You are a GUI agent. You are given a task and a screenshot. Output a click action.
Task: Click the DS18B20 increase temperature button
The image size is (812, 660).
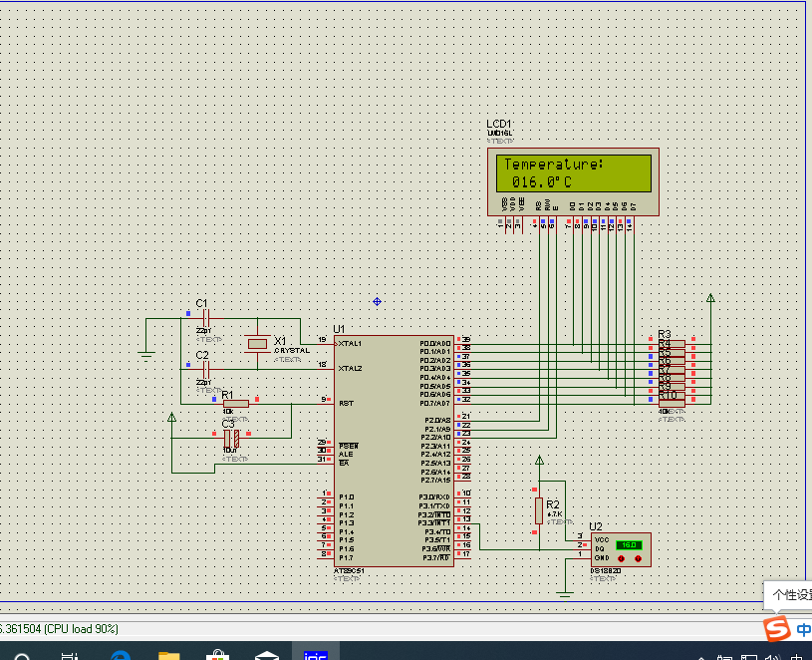[x=638, y=558]
